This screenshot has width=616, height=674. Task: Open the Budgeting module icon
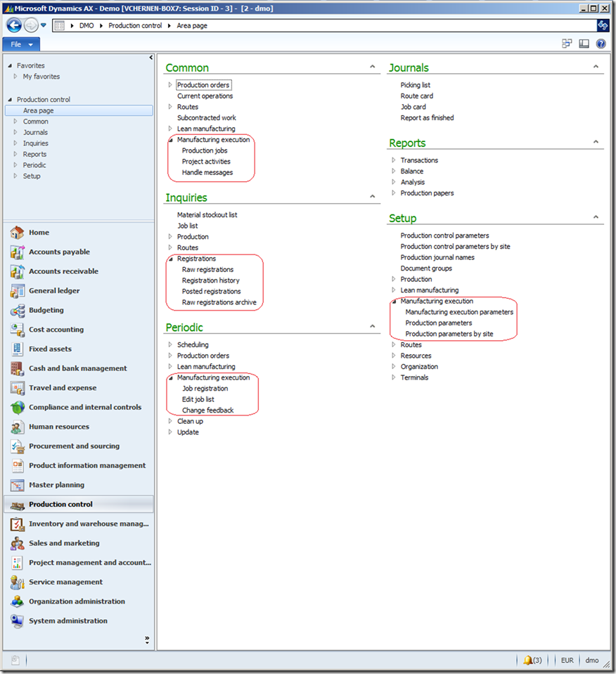(x=18, y=311)
